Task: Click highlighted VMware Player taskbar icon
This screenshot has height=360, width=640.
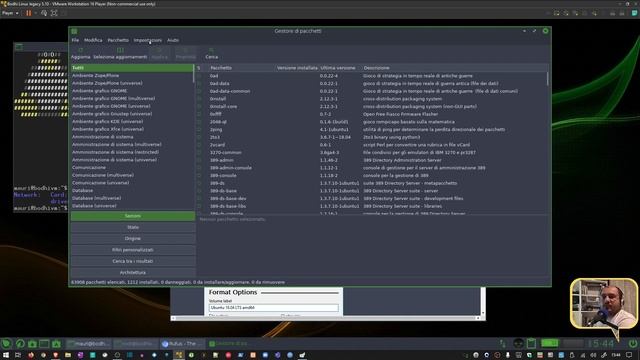Action: click(179, 355)
